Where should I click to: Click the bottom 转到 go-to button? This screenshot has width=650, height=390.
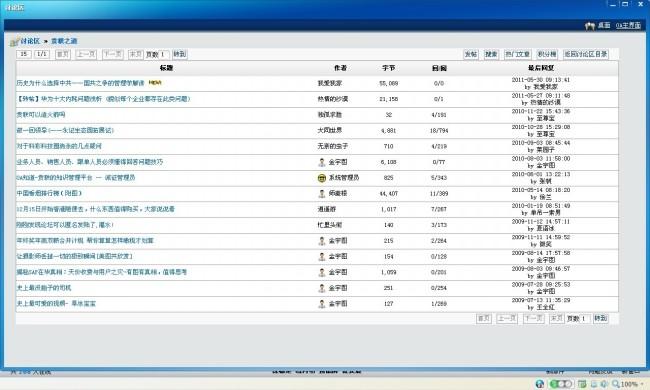point(600,318)
